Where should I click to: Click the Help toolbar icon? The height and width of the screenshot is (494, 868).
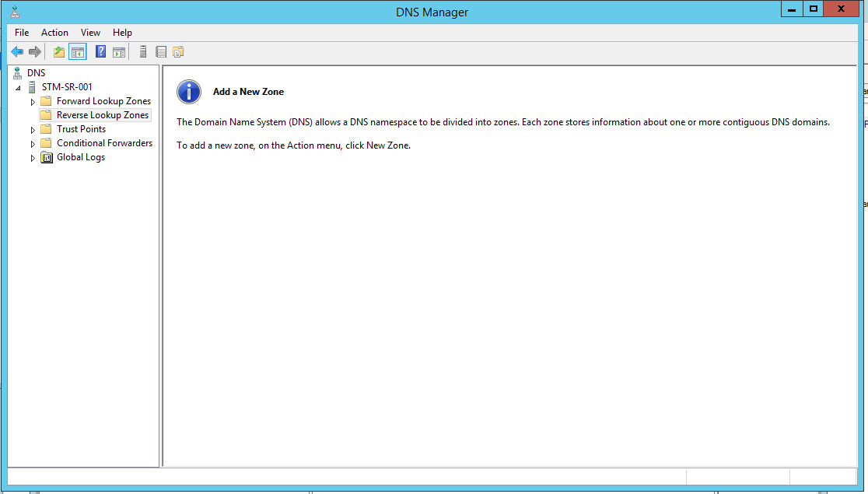point(100,51)
